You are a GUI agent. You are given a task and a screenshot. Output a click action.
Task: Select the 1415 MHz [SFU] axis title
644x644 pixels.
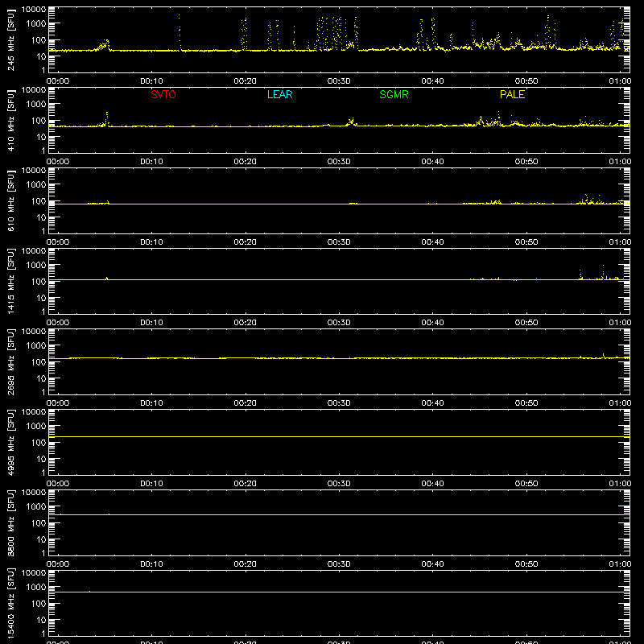[10, 281]
